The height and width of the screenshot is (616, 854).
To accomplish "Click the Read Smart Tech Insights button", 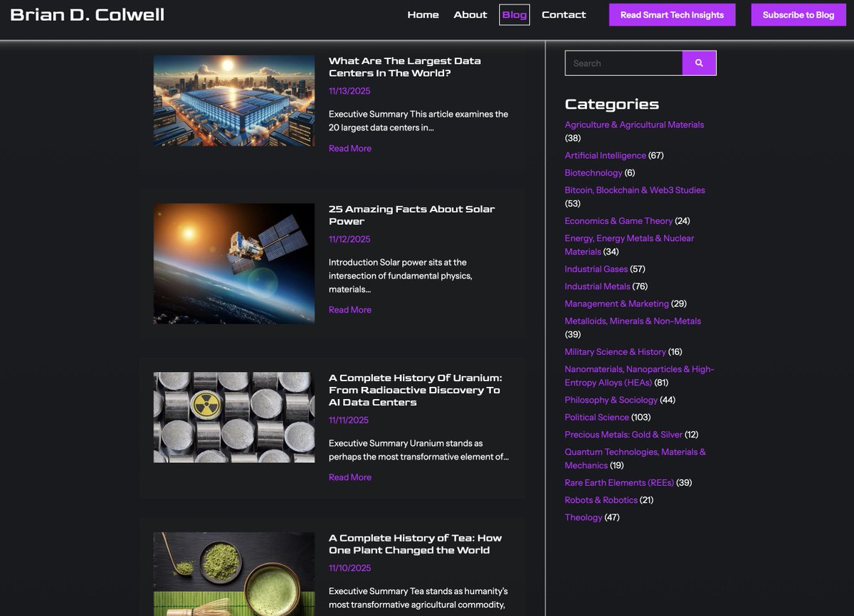I will tap(672, 15).
